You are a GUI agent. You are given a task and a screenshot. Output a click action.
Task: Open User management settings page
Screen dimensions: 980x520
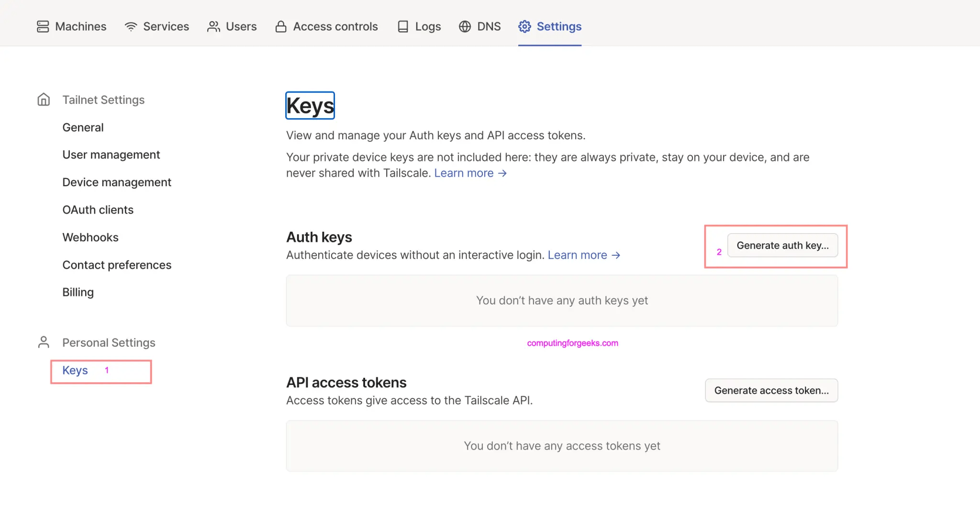[x=111, y=155]
